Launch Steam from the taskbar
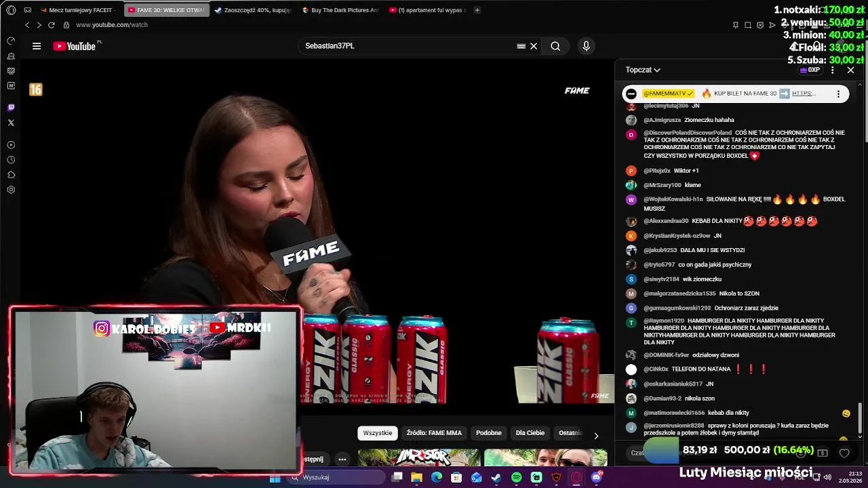This screenshot has height=488, width=868. tap(496, 477)
